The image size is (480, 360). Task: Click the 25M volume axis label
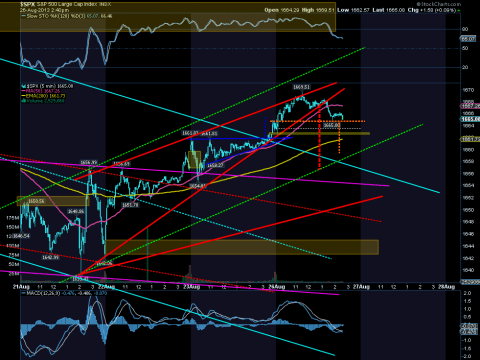(14, 274)
